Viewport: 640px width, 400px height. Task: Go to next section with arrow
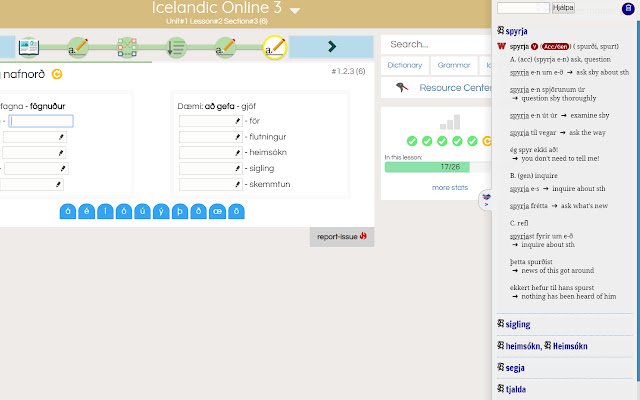(x=331, y=47)
